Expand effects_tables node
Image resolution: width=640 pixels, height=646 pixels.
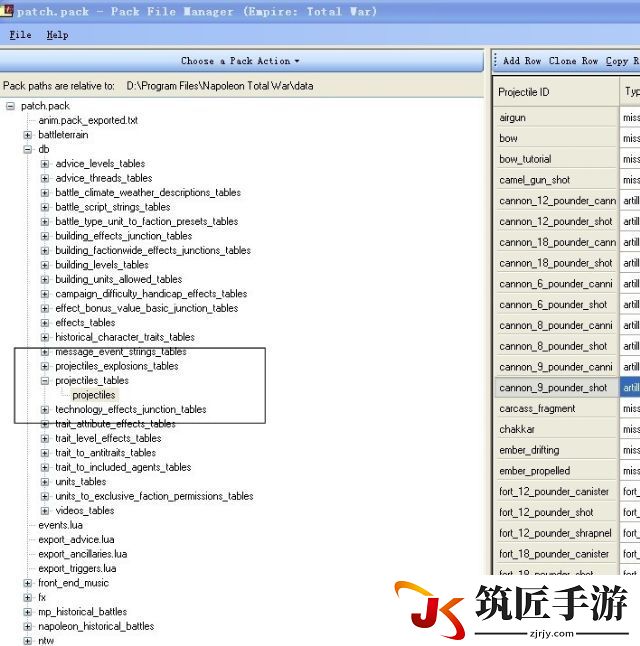coord(45,323)
